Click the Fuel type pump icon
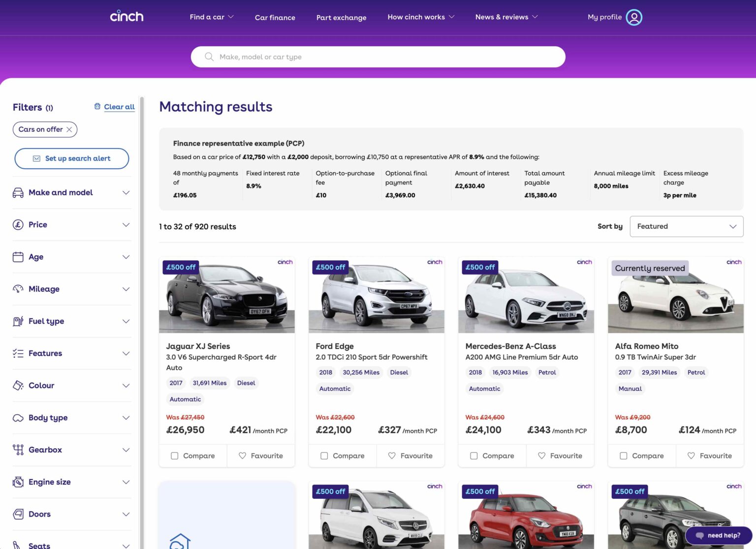Image resolution: width=756 pixels, height=549 pixels. pos(18,321)
